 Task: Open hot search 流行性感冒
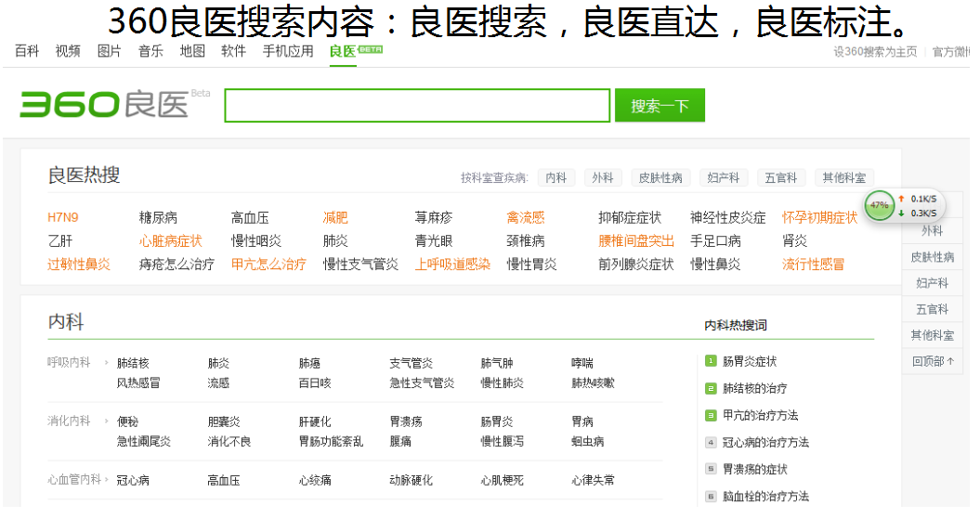tap(813, 265)
